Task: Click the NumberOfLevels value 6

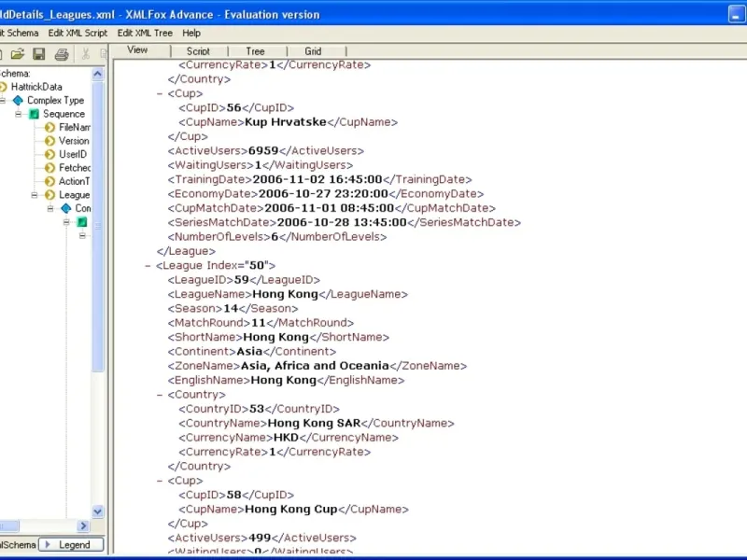Action: (275, 237)
